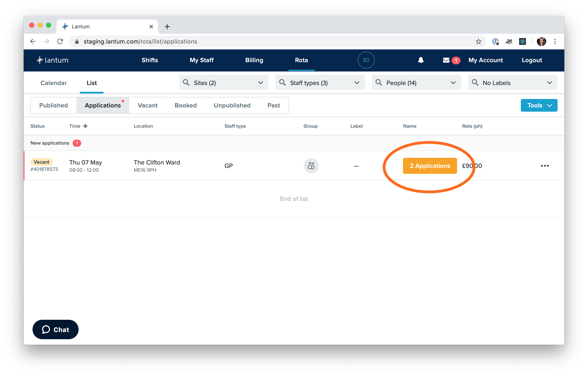Sort by Time column arrow
Image resolution: width=588 pixels, height=376 pixels.
[x=85, y=126]
